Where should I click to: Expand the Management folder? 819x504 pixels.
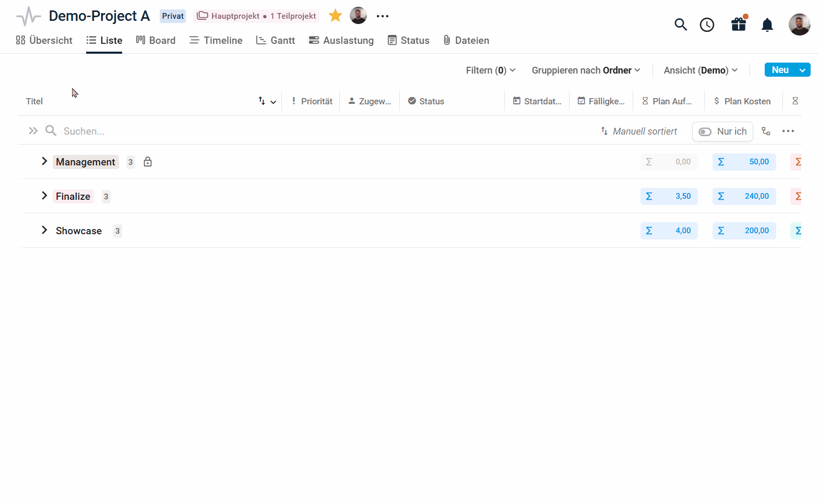44,161
